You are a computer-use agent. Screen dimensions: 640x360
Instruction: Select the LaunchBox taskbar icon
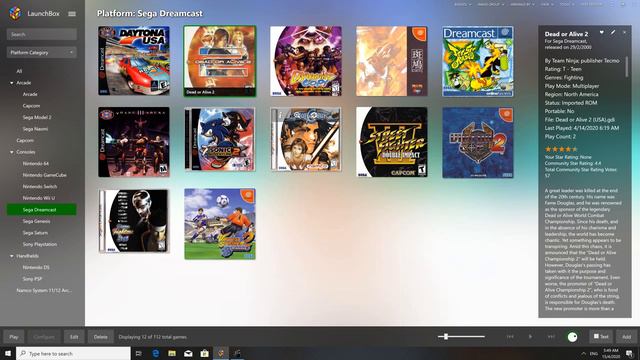(221, 353)
